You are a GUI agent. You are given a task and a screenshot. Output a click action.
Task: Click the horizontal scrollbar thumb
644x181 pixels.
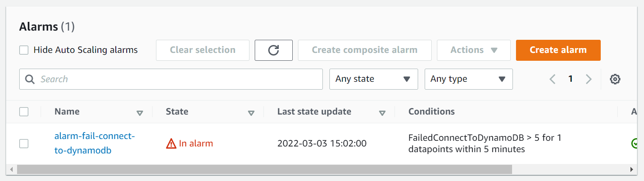tap(262, 169)
